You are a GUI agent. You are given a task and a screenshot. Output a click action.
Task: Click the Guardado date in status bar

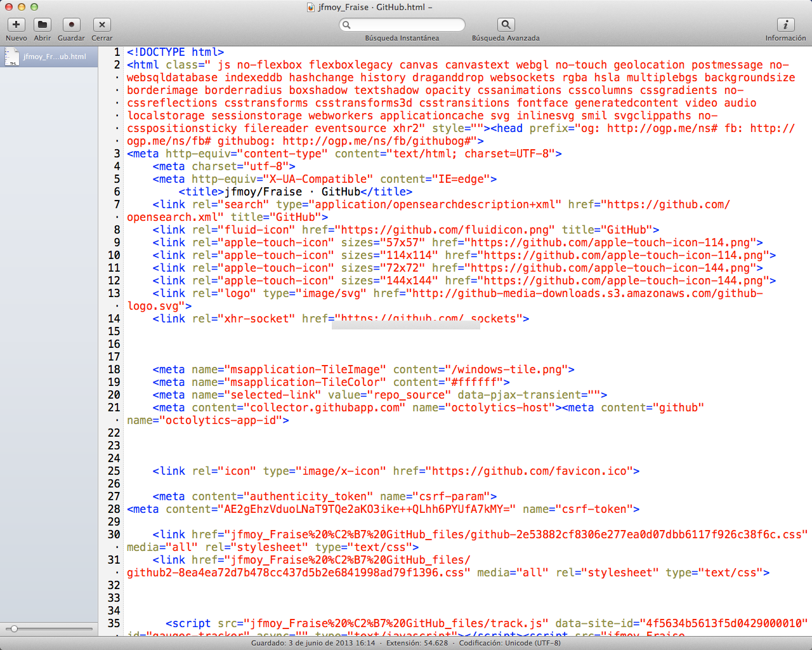313,643
